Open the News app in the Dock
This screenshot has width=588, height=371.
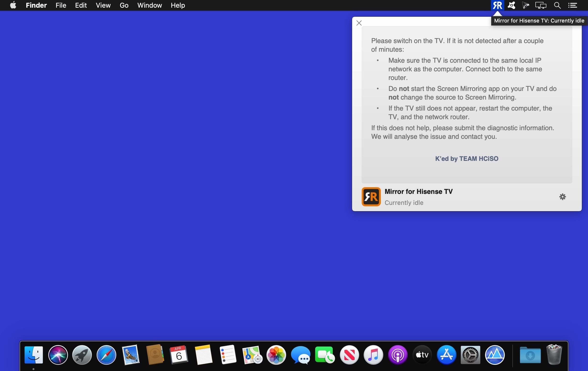[x=349, y=355]
